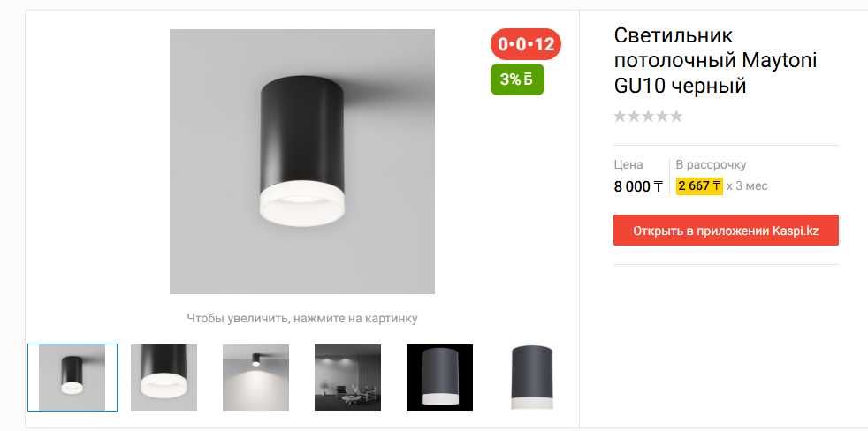Click the product title Светильник потолочный Maytoni
Image resolution: width=868 pixels, height=431 pixels.
click(x=715, y=60)
